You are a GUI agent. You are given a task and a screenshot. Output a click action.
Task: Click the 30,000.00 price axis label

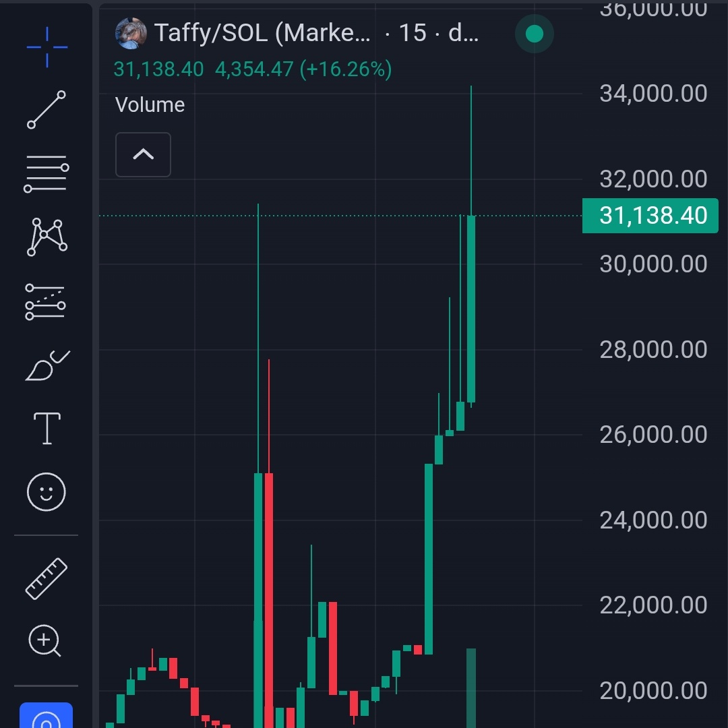pos(653,264)
